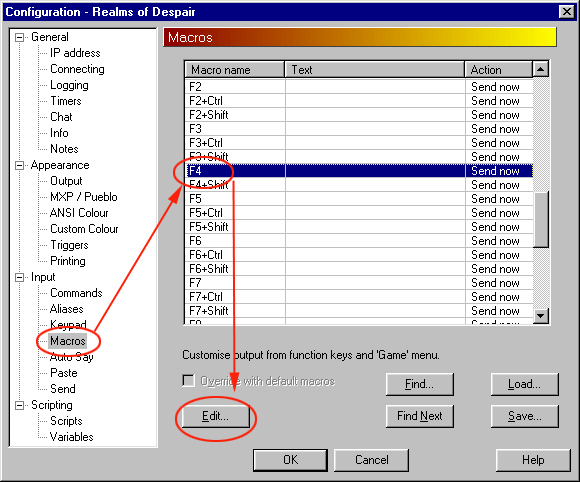Select the F2+Shift macro row
The height and width of the screenshot is (482, 580).
pos(359,115)
